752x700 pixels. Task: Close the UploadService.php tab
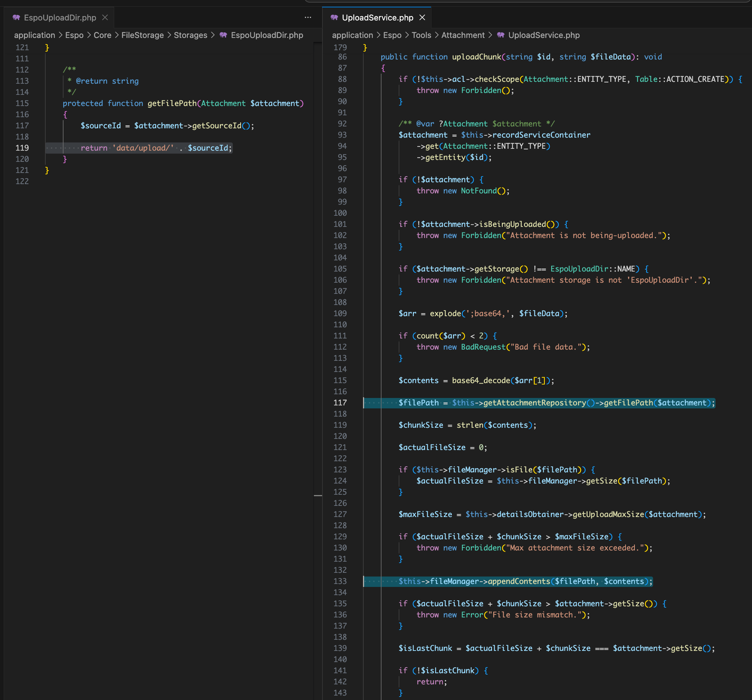pyautogui.click(x=422, y=17)
